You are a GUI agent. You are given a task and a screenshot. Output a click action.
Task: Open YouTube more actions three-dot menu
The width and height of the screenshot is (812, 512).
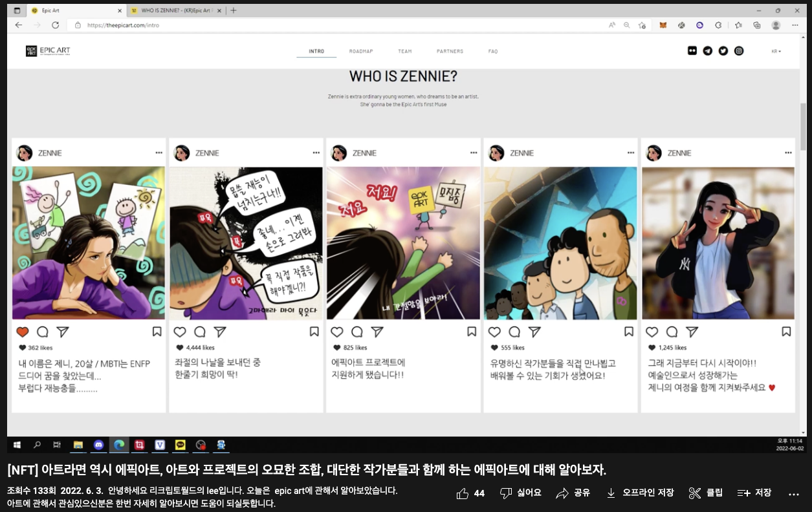(x=794, y=494)
